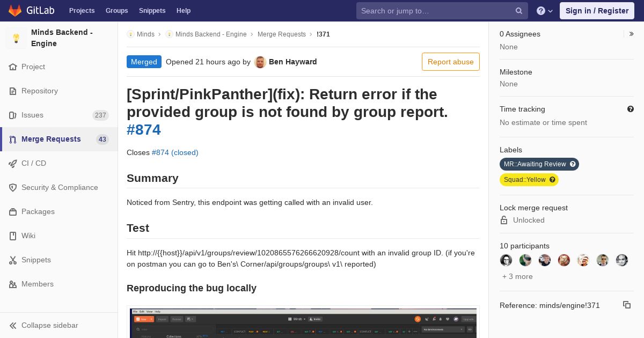Click Sign in / Register button
Image resolution: width=644 pixels, height=338 pixels.
597,11
